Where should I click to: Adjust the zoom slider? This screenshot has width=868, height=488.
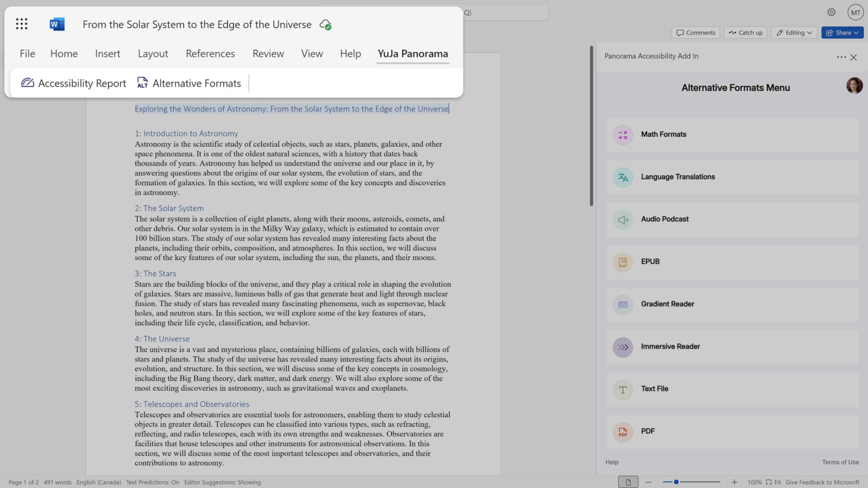coord(677,482)
